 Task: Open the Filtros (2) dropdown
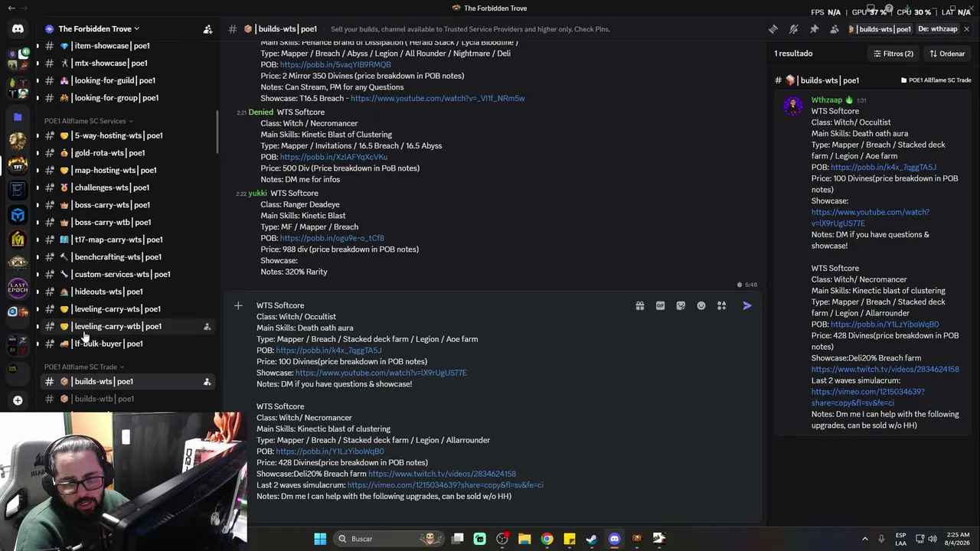tap(893, 54)
